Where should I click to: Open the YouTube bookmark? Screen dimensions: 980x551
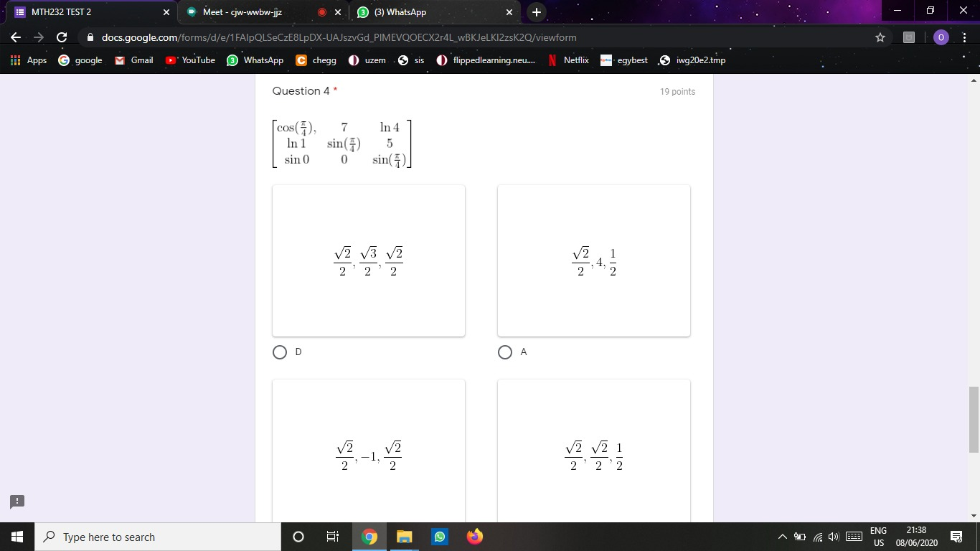click(x=191, y=60)
